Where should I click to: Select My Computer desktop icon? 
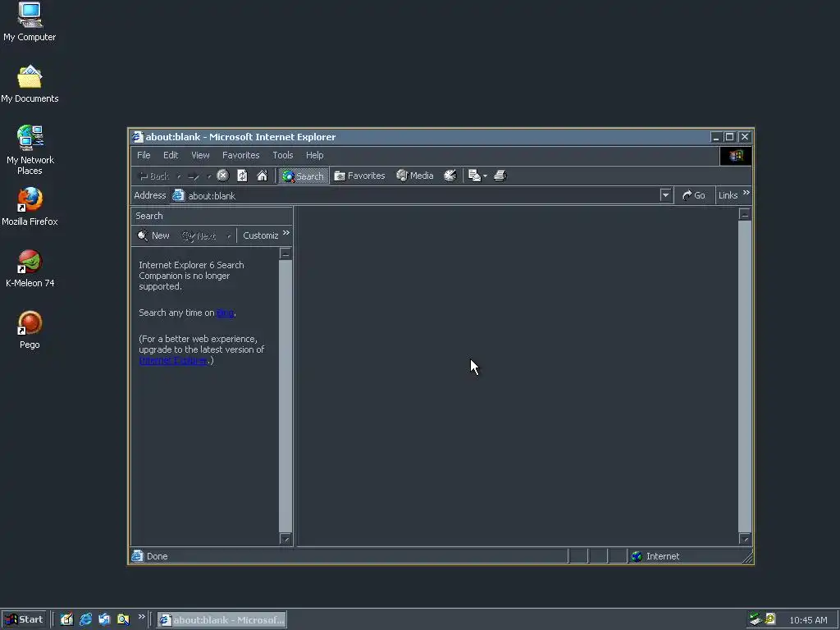[30, 22]
